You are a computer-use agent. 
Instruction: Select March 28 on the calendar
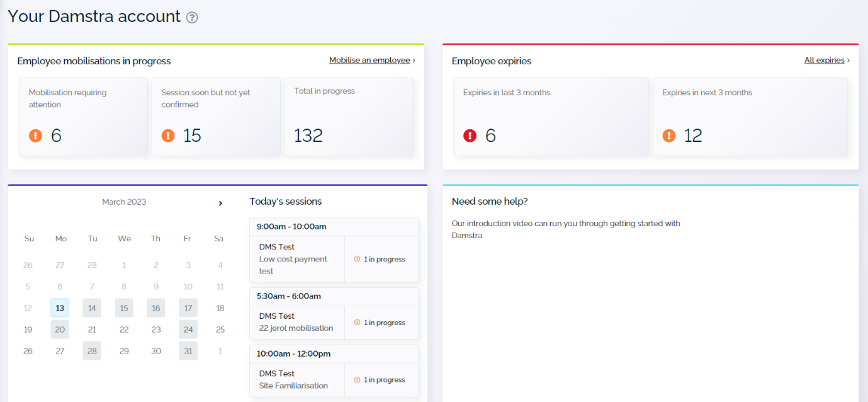92,351
